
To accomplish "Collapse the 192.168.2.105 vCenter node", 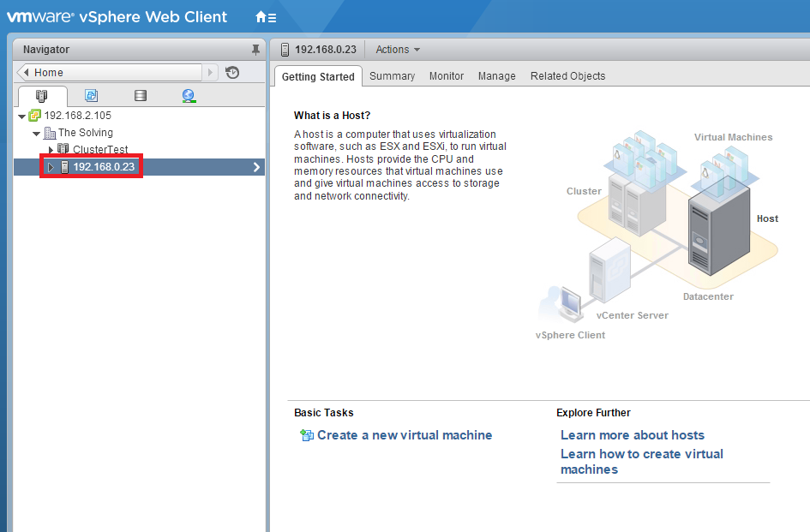I will point(21,117).
